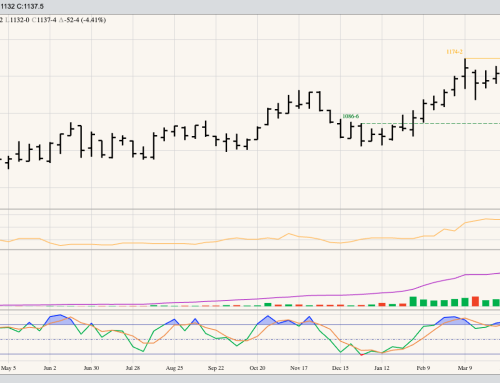Click the May 5 date label
Viewport: 500px width, 383px height.
8,368
